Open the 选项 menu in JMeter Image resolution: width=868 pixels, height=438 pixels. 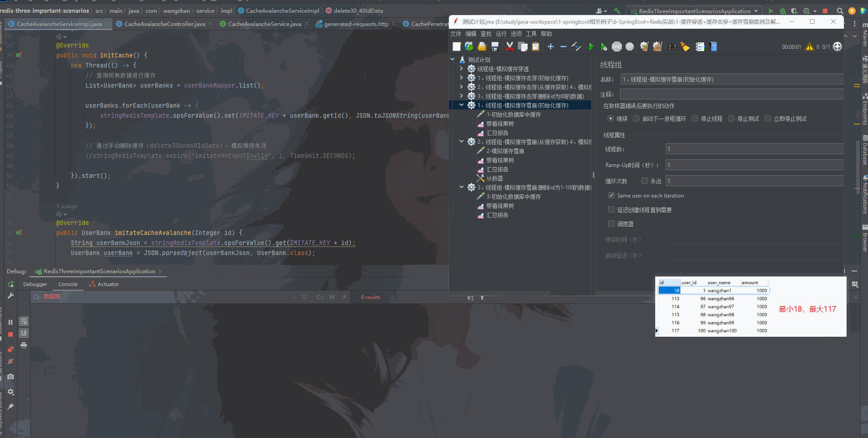coord(516,34)
